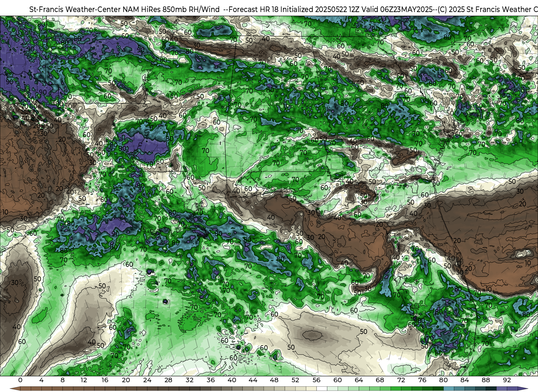This screenshot has width=538, height=392.
Task: Click the colorbar label 52
Action: tap(295, 380)
